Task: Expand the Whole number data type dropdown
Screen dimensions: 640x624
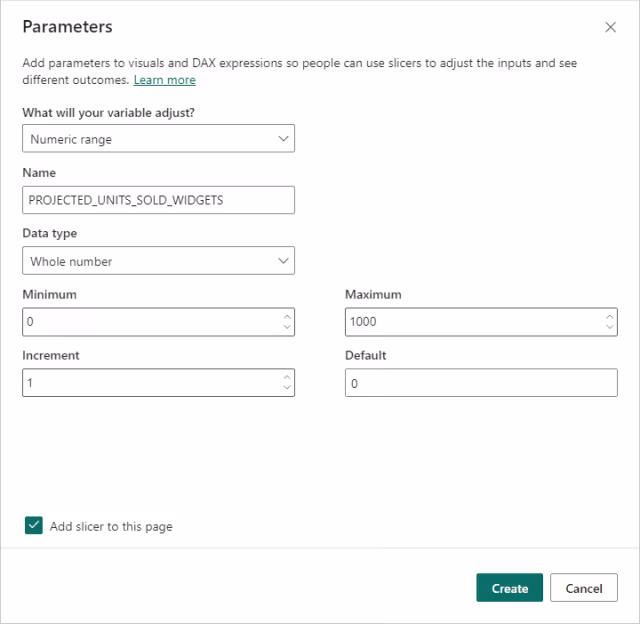Action: pyautogui.click(x=158, y=261)
